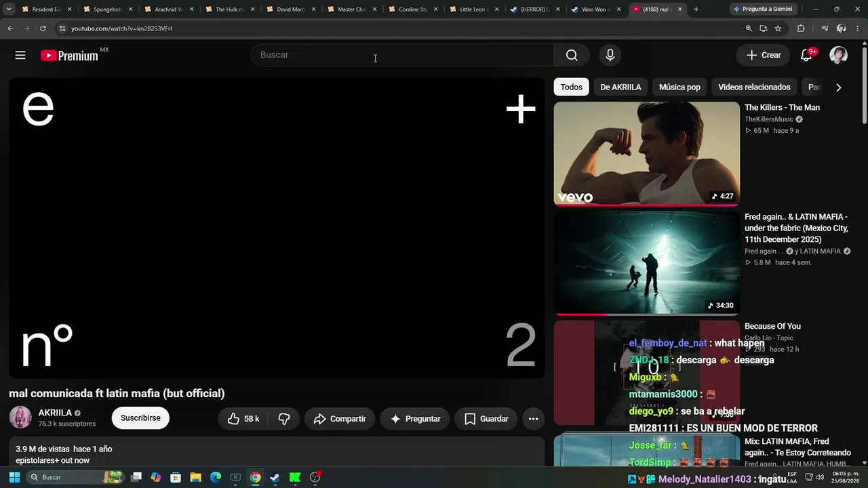The width and height of the screenshot is (868, 488).
Task: Open The Killers video thumbnail
Action: pyautogui.click(x=647, y=154)
